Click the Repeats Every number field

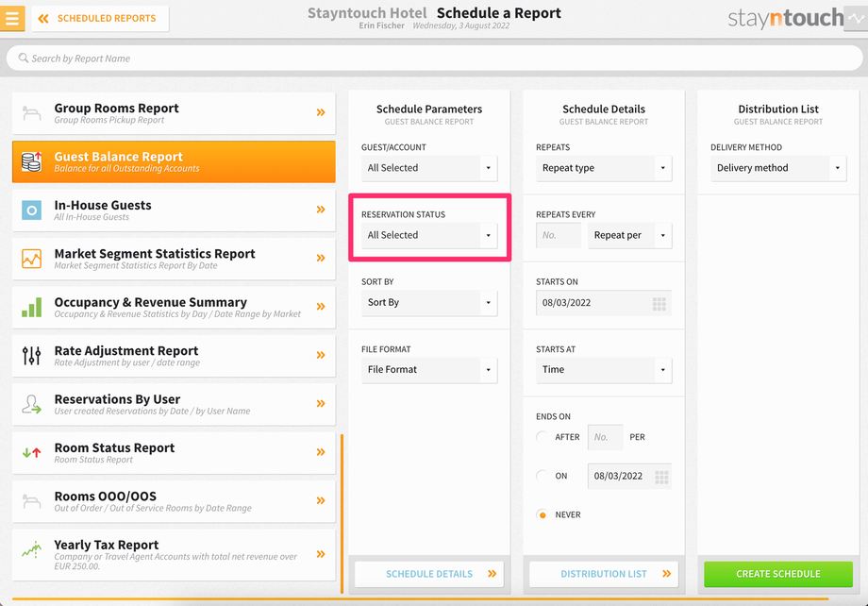558,235
